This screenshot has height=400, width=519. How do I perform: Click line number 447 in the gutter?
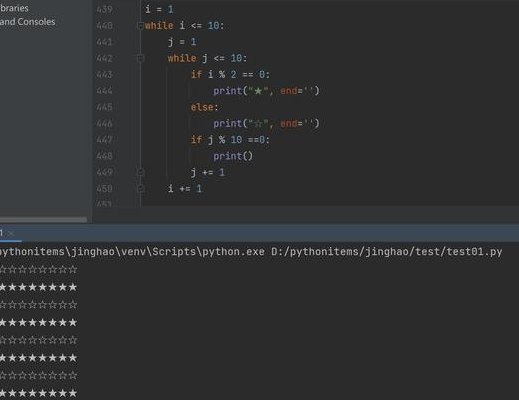coord(104,140)
